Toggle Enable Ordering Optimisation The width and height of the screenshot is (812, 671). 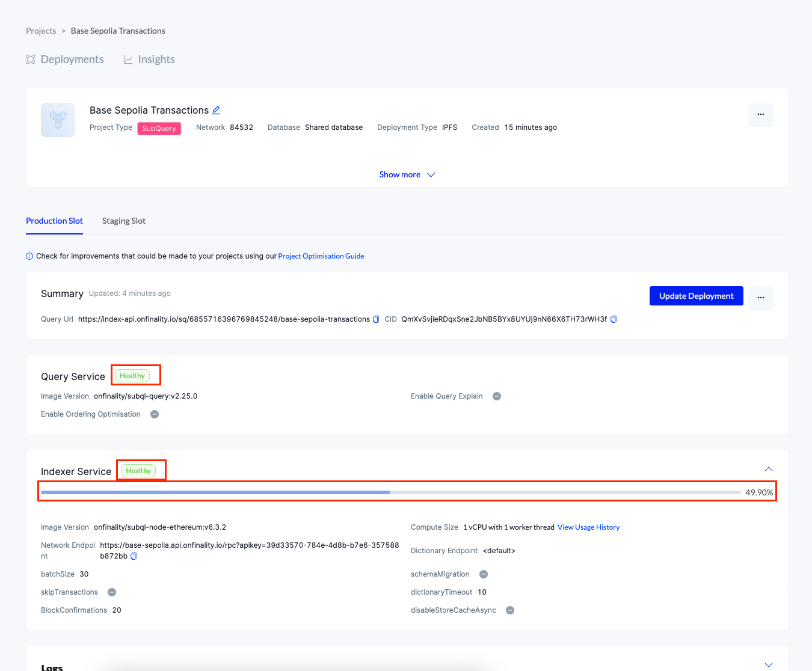click(155, 414)
